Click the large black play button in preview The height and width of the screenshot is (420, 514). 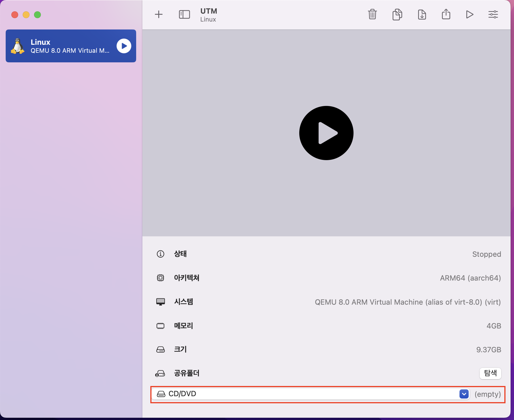coord(326,133)
